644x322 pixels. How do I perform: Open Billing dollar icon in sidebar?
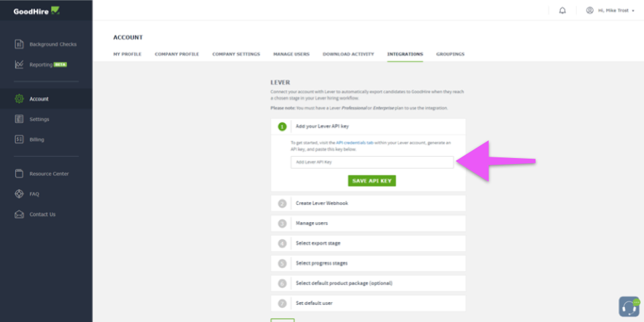pyautogui.click(x=19, y=140)
